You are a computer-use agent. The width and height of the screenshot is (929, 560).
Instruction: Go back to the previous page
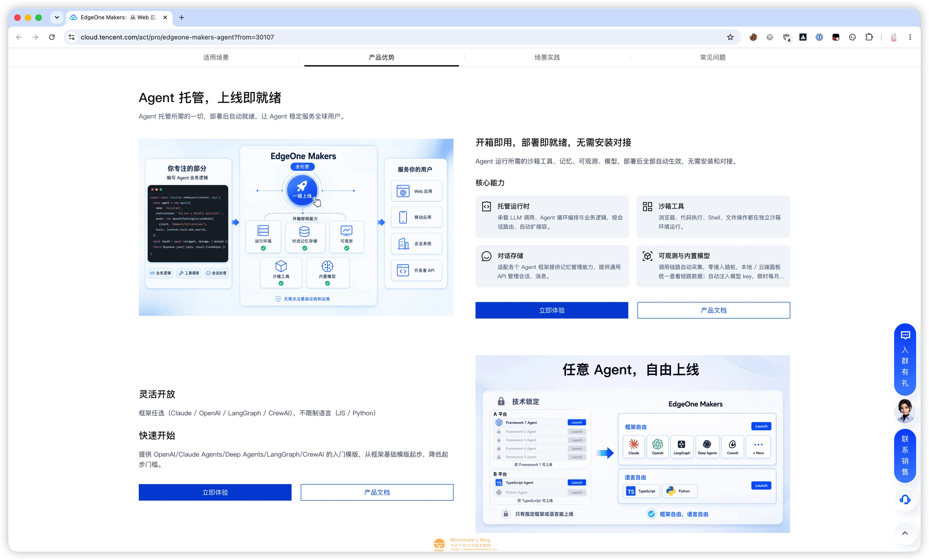point(19,37)
